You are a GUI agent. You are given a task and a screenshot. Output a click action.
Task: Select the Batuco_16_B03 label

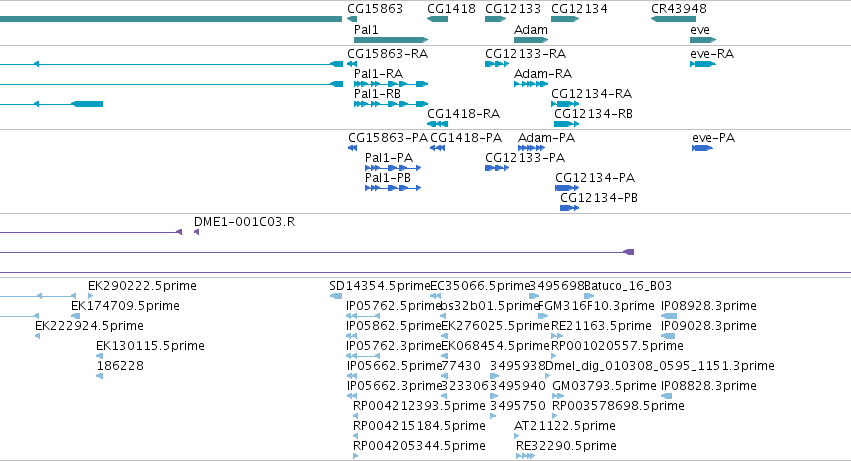(628, 286)
